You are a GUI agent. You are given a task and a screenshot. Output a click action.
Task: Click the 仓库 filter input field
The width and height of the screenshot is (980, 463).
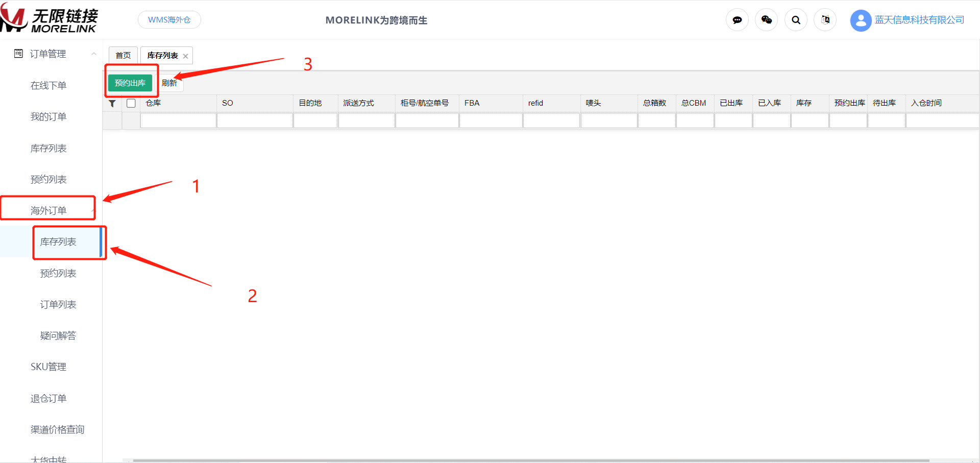[178, 120]
